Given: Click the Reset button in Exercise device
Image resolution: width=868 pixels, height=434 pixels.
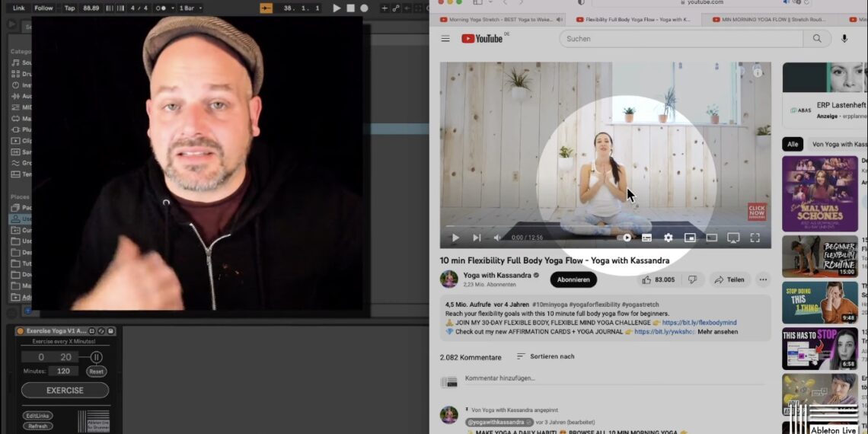Looking at the screenshot, I should [x=97, y=372].
